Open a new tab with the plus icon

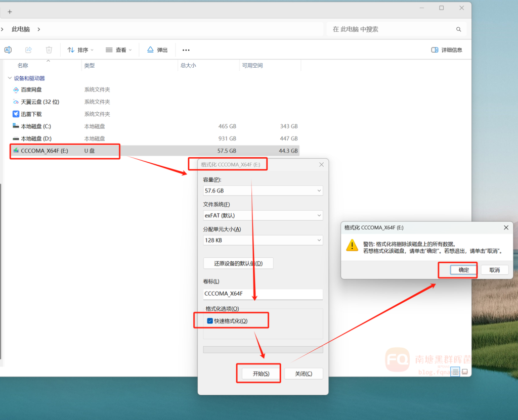pyautogui.click(x=10, y=12)
